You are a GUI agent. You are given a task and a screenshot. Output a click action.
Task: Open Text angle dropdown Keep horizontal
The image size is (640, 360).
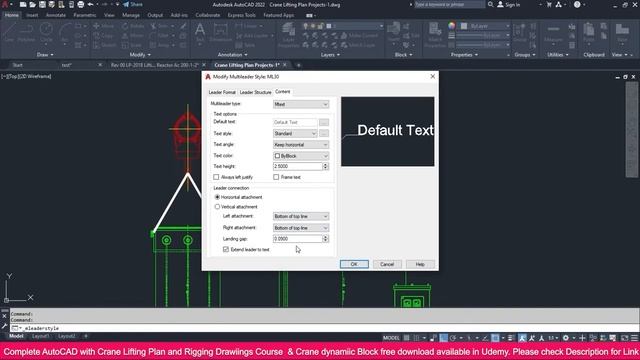[x=301, y=145]
